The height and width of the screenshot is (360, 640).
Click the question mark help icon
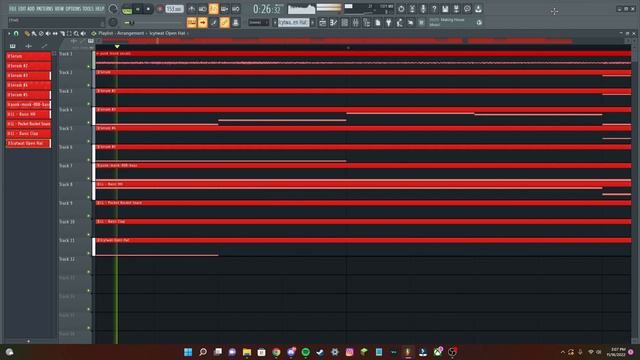click(434, 9)
